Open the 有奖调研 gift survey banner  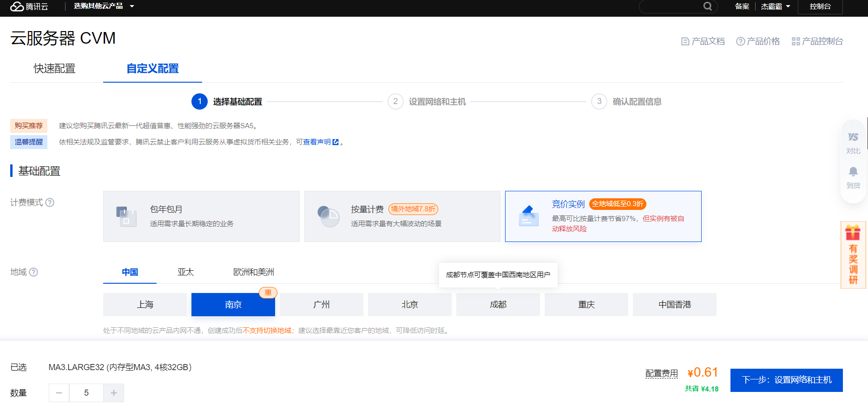coord(853,255)
